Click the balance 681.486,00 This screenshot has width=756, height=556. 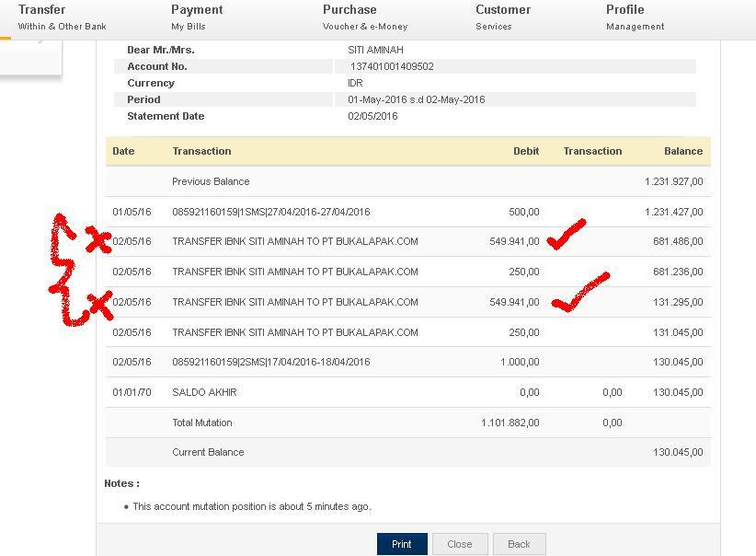678,241
